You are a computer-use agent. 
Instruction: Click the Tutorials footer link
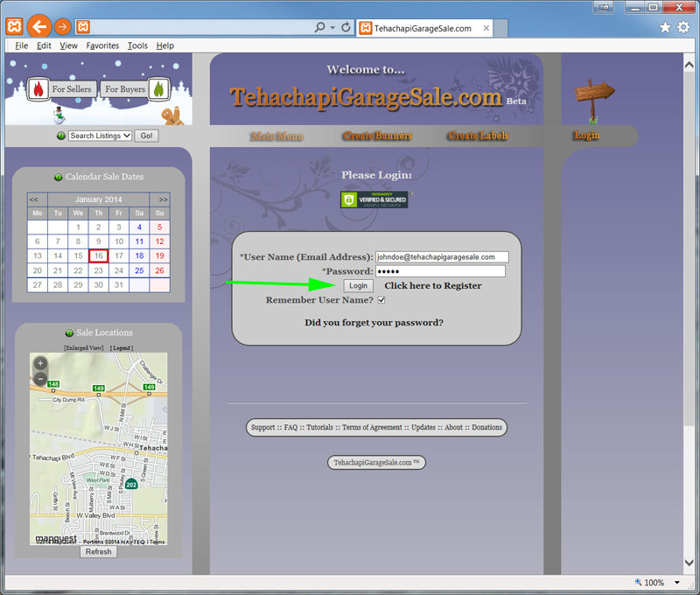319,427
